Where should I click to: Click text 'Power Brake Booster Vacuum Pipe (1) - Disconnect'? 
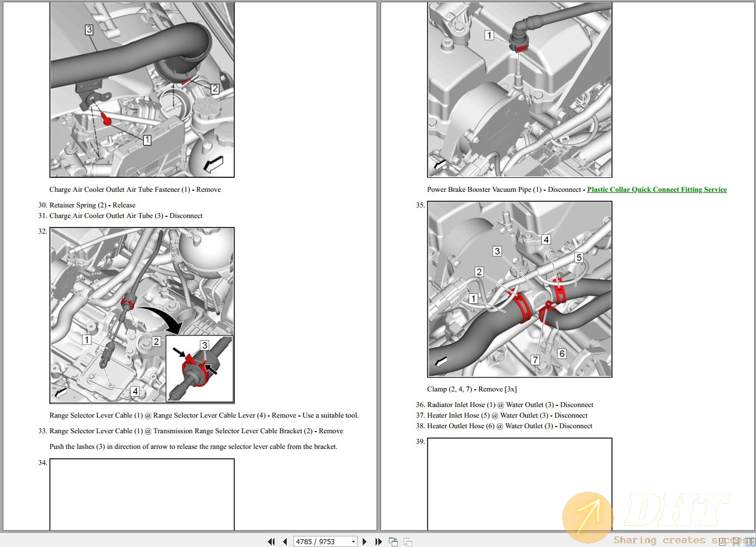(504, 190)
